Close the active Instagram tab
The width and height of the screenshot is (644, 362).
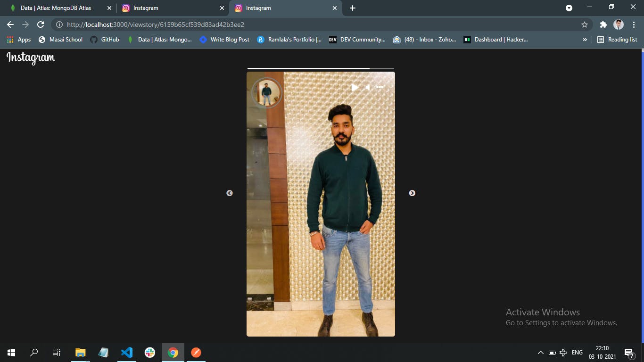click(x=335, y=8)
